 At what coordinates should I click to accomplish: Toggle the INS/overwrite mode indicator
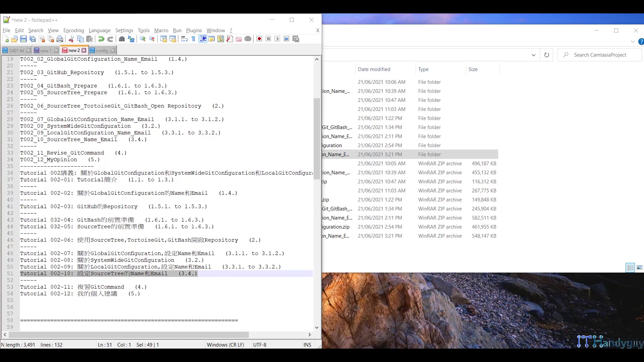(307, 345)
